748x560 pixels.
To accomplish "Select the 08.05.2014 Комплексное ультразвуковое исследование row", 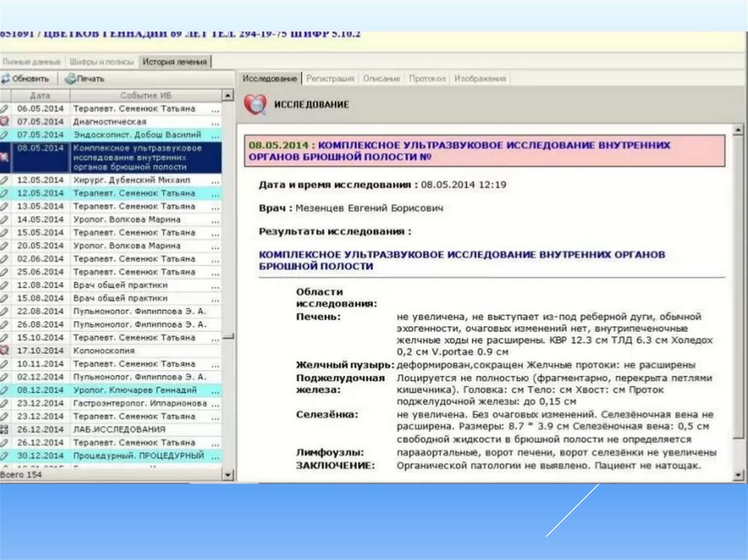I will 111,158.
